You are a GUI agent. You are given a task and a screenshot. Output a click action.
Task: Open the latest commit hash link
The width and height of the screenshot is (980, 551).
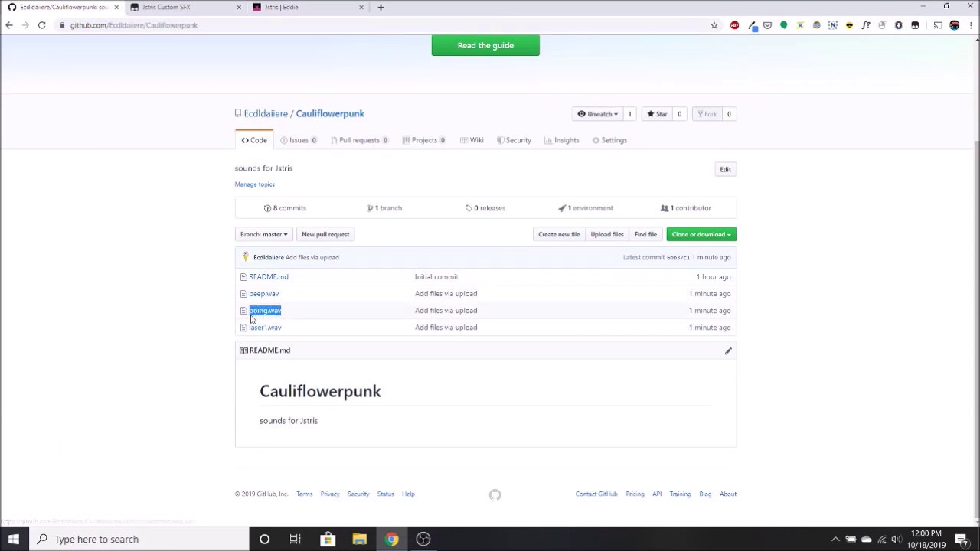[x=678, y=257]
